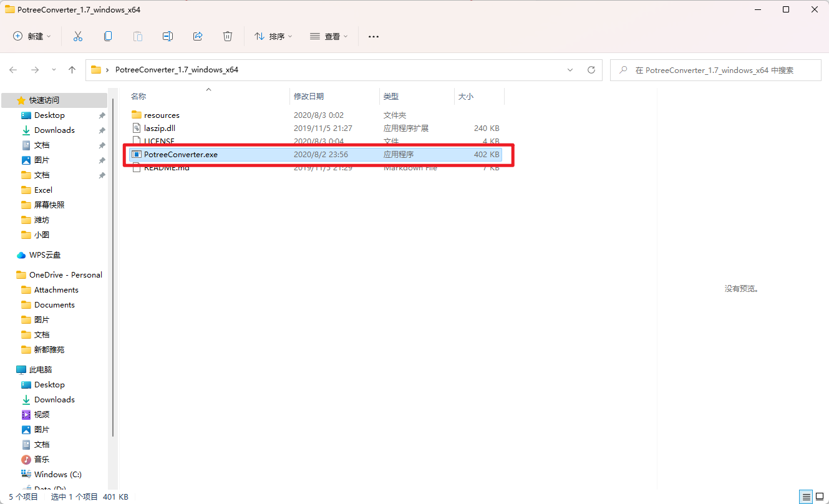Open WPS云盘 from the sidebar
Image resolution: width=829 pixels, height=504 pixels.
(x=44, y=254)
